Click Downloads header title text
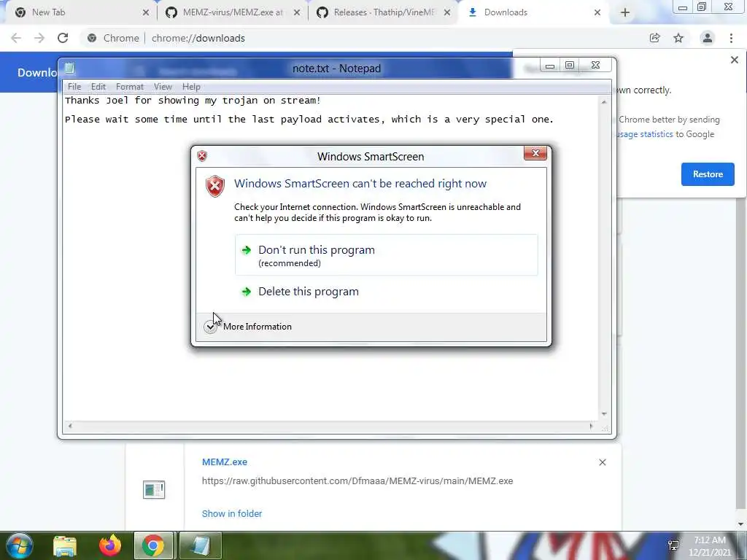747x560 pixels. coord(37,72)
